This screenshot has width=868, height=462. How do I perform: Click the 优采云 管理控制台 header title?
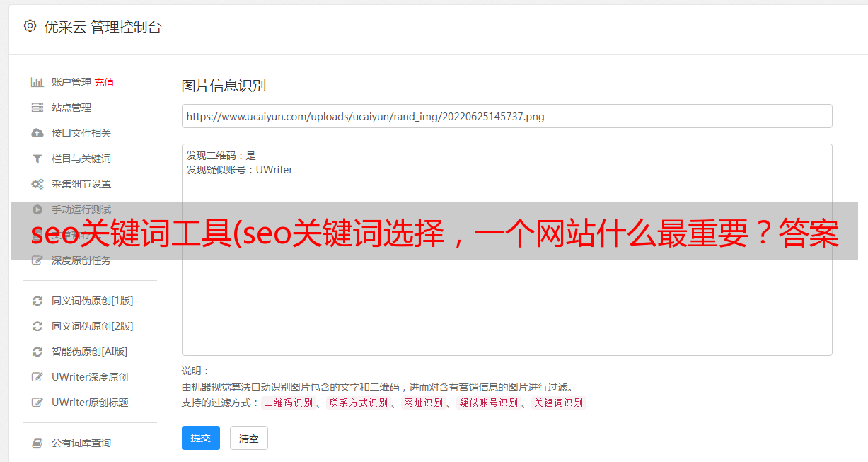(x=103, y=27)
